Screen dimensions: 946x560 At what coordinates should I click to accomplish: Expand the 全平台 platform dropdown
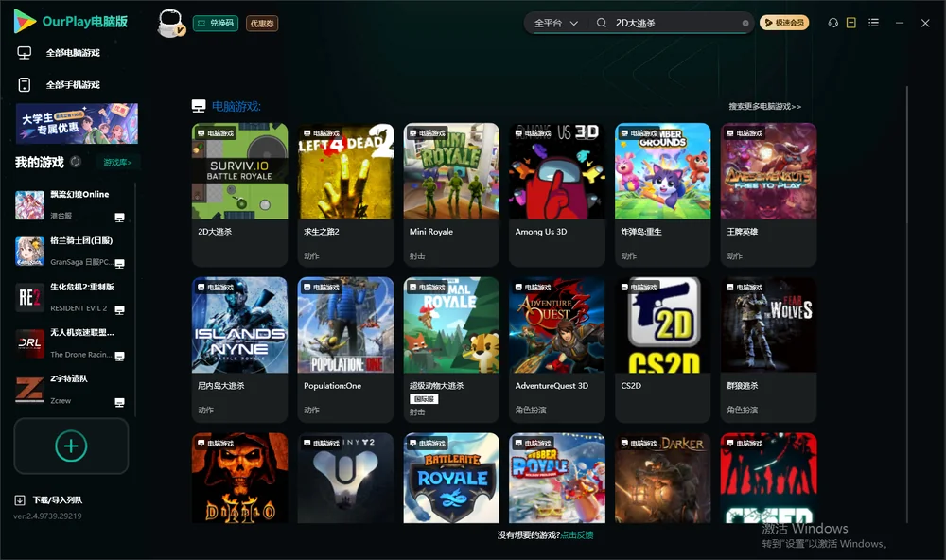pyautogui.click(x=555, y=23)
